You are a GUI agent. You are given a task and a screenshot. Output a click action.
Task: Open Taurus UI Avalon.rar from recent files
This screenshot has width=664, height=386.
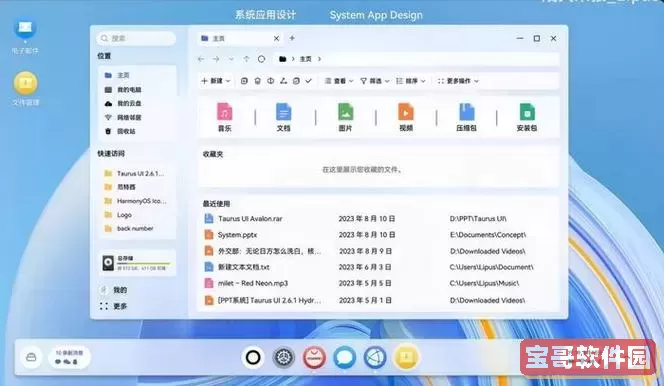point(250,219)
